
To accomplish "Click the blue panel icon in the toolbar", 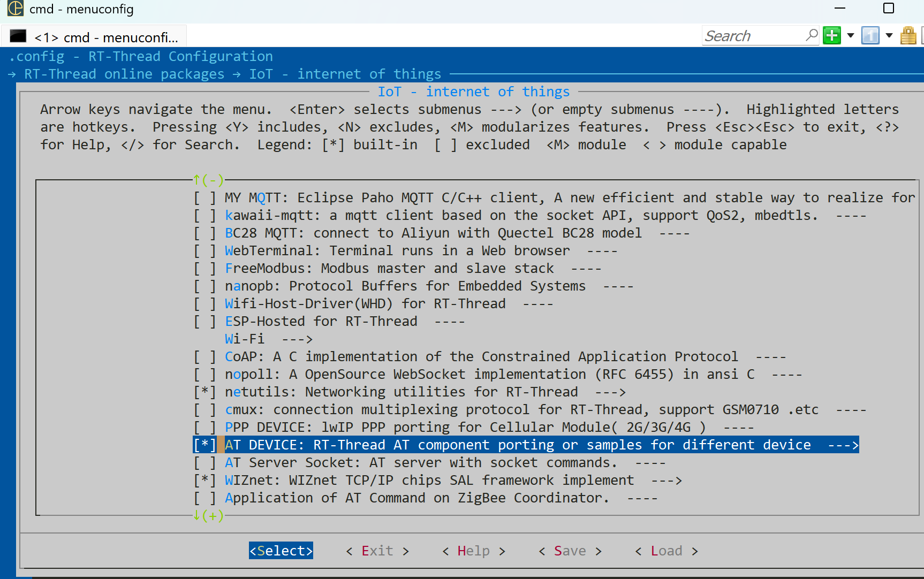I will (870, 36).
